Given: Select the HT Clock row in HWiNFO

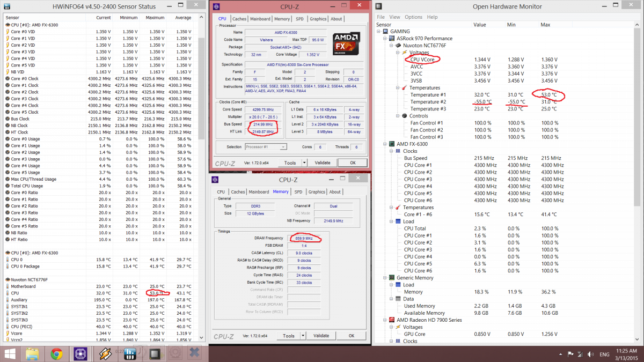Looking at the screenshot, I should tap(100, 132).
